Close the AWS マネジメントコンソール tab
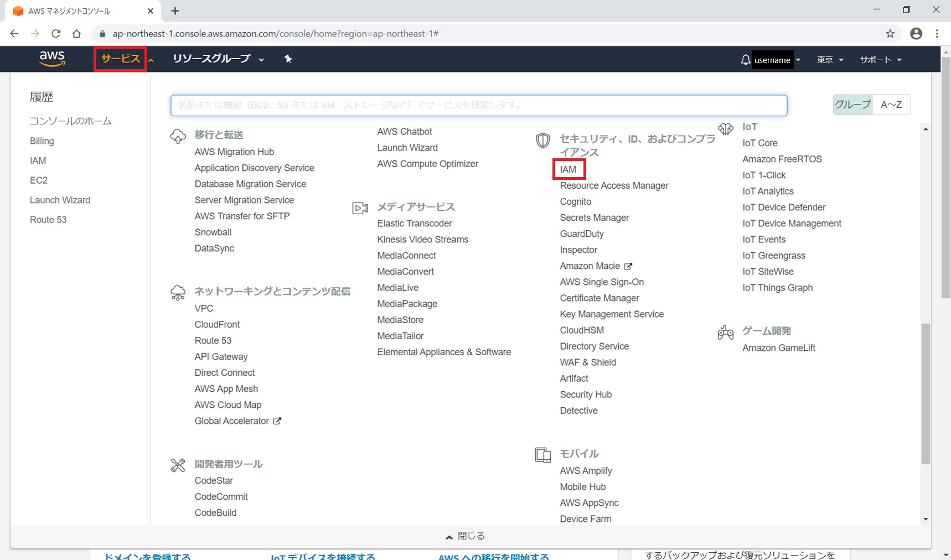The width and height of the screenshot is (951, 560). point(151,11)
